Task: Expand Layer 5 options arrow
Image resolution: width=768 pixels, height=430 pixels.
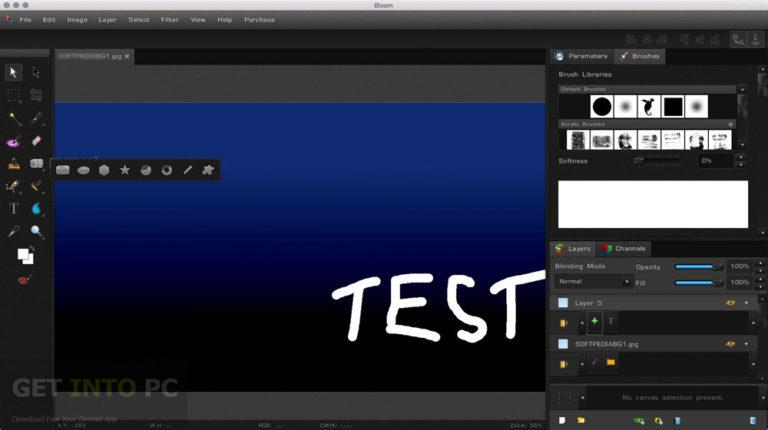Action: point(746,303)
